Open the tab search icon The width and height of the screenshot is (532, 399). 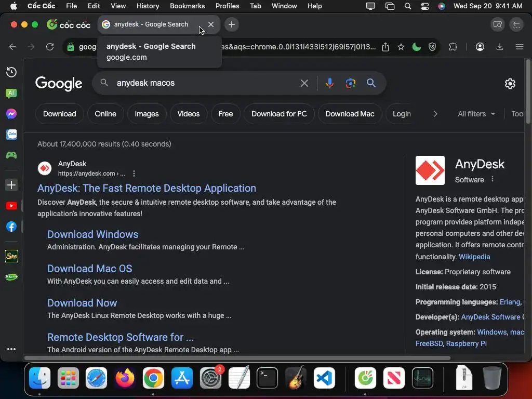[497, 24]
